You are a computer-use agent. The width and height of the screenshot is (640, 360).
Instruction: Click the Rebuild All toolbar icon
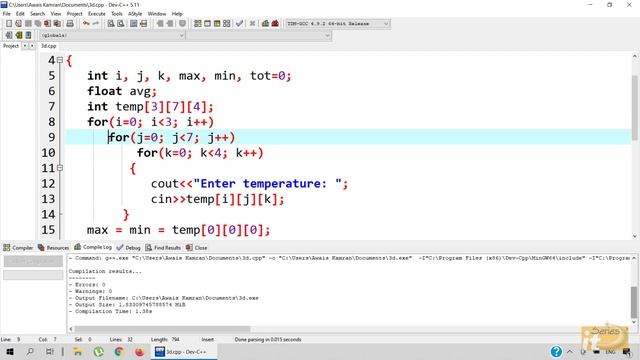click(227, 24)
